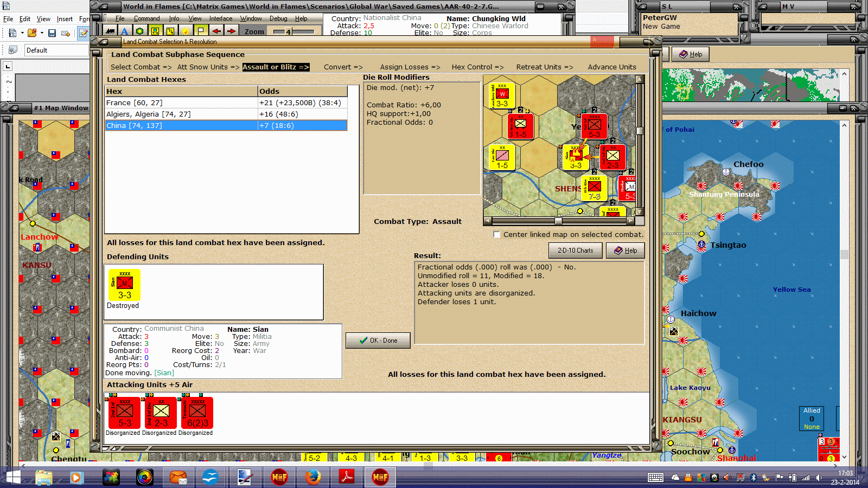Adjust the Zoom slider set at 4
Viewport: 868px width, 488px height.
point(293,31)
